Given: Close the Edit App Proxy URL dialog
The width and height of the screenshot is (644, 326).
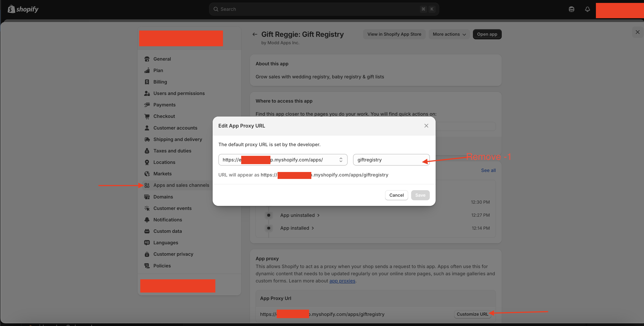Looking at the screenshot, I should coord(426,126).
